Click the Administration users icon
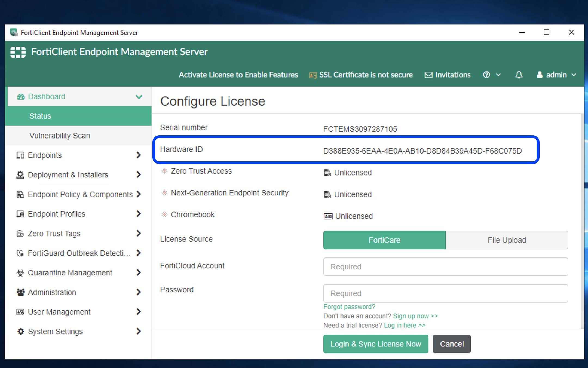Screen dimensions: 588x368 click(x=20, y=292)
